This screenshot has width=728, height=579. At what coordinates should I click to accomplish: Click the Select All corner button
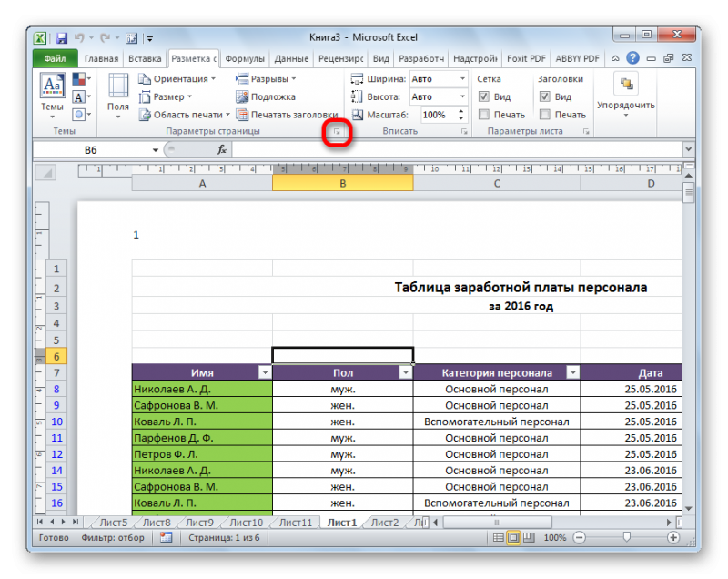46,174
